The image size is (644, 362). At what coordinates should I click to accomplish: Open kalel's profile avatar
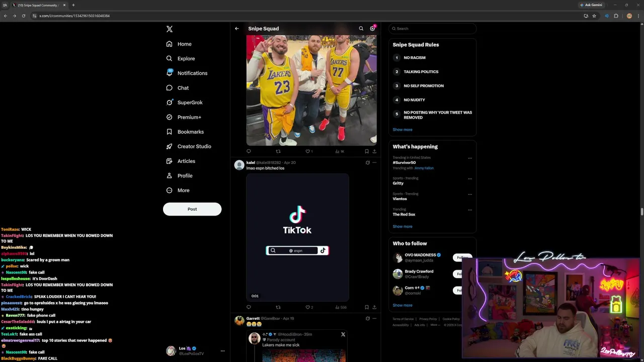tap(239, 165)
